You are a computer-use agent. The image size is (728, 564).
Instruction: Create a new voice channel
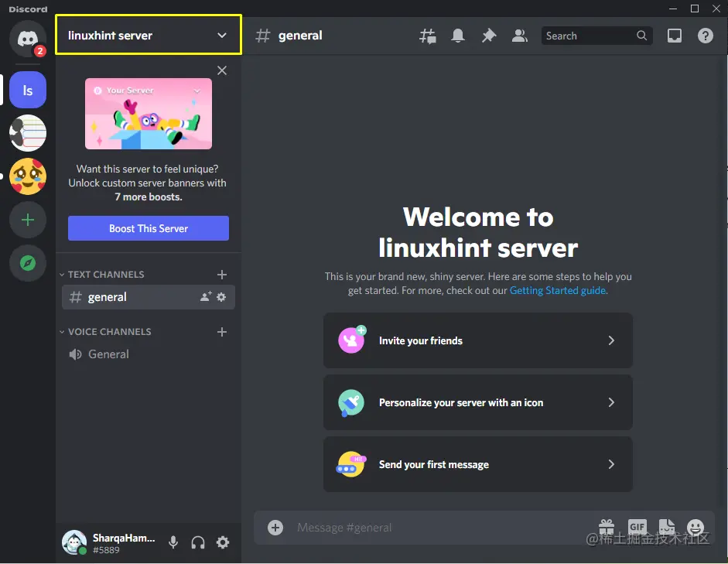[x=222, y=332]
